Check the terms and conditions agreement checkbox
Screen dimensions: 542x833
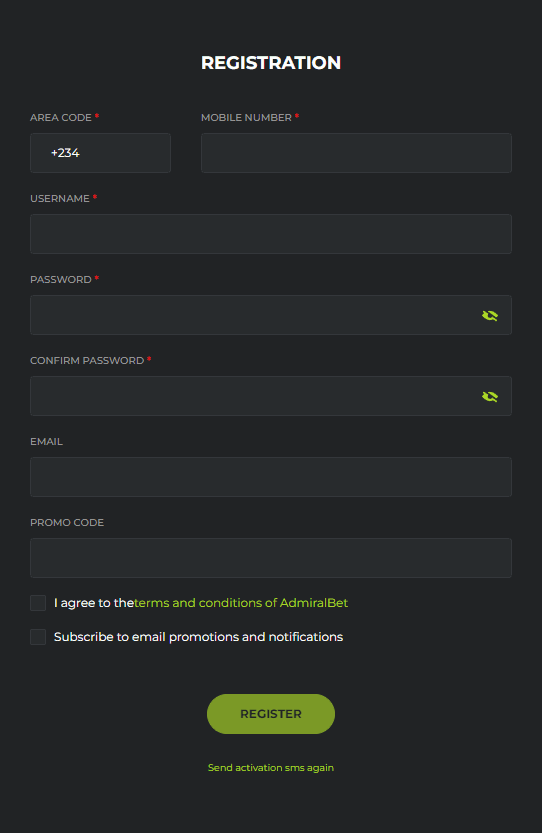pyautogui.click(x=38, y=603)
